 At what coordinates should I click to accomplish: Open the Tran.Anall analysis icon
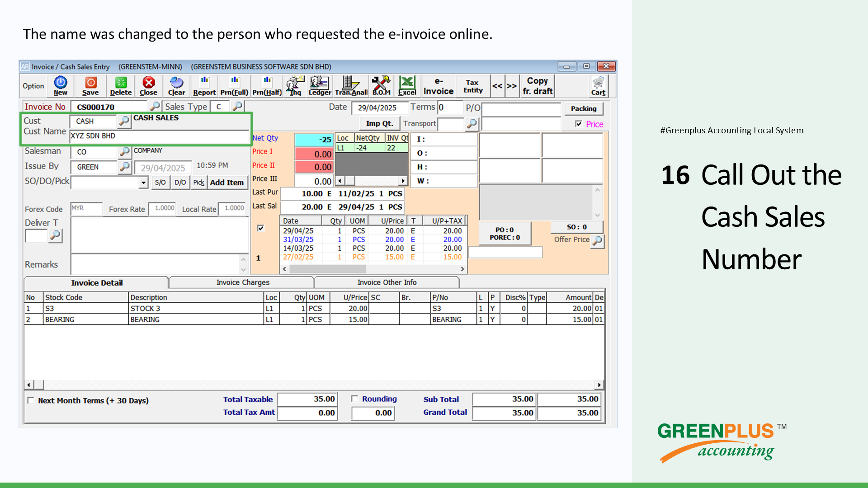(351, 86)
